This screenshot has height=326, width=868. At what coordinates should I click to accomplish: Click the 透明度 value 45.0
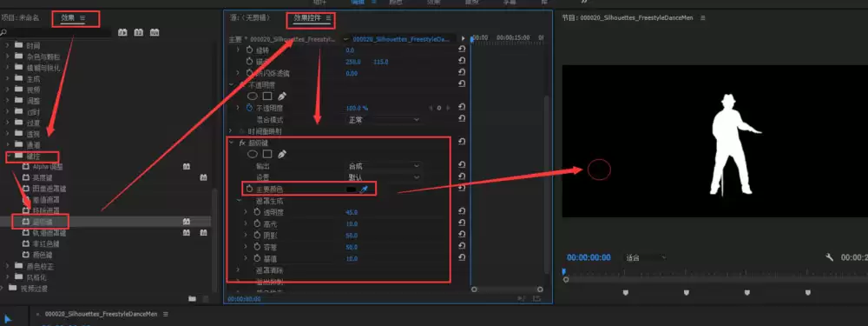[x=352, y=212]
